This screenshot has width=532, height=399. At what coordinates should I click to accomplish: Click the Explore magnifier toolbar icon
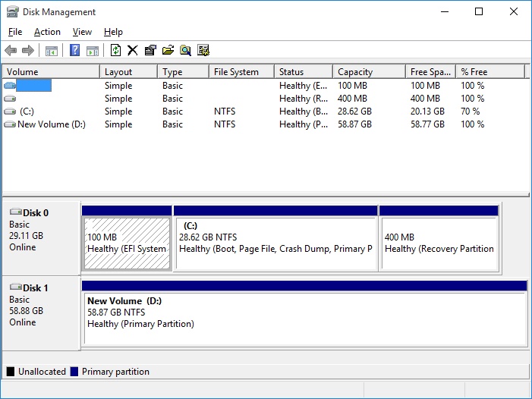click(x=185, y=51)
